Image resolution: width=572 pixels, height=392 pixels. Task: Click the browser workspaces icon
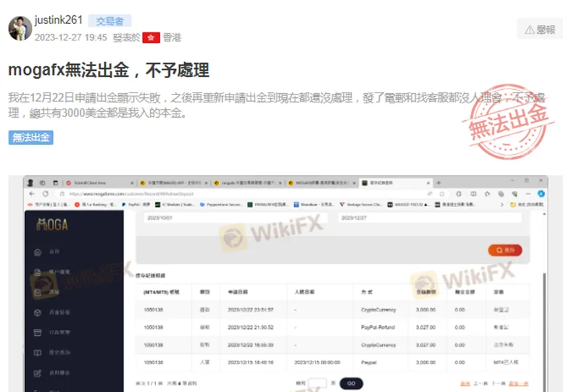(x=43, y=182)
